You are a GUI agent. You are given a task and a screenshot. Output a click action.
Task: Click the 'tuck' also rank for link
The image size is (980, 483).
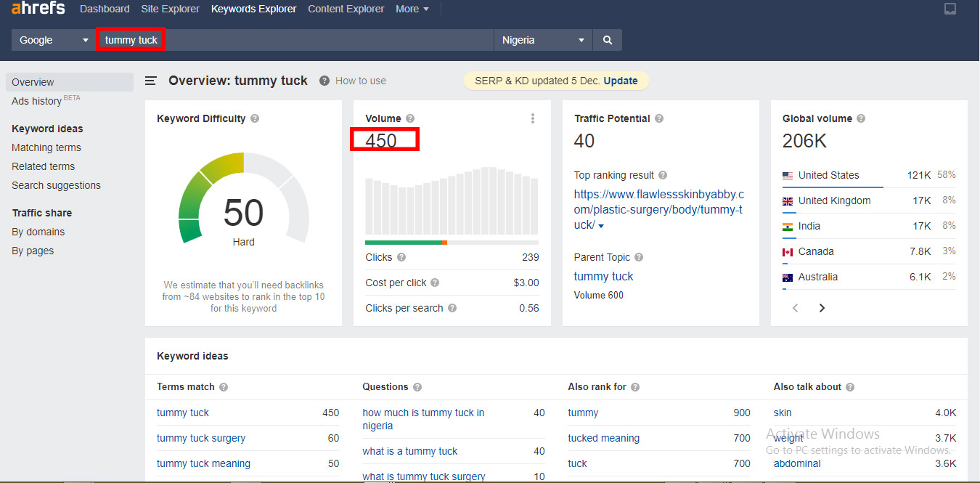[578, 463]
